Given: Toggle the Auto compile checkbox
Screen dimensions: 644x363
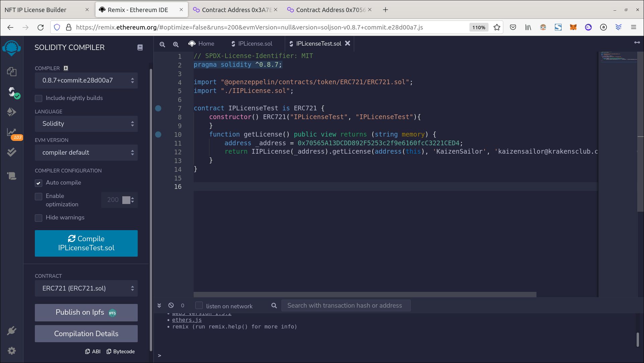Looking at the screenshot, I should [x=39, y=183].
